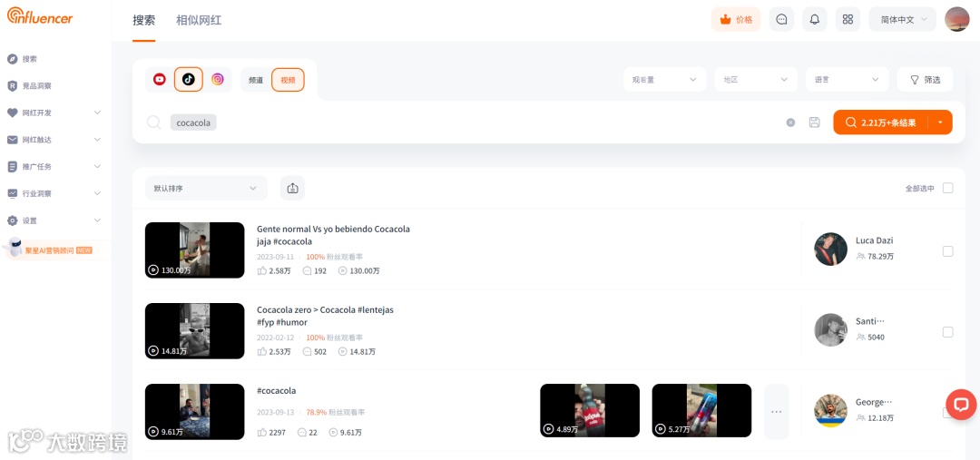Switch to the 相似网红 tab

tap(199, 20)
